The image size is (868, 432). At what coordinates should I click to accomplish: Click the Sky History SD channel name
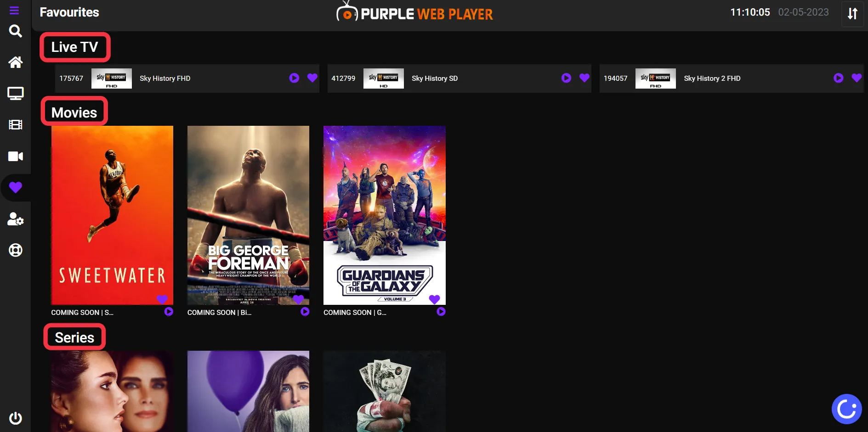(x=435, y=79)
